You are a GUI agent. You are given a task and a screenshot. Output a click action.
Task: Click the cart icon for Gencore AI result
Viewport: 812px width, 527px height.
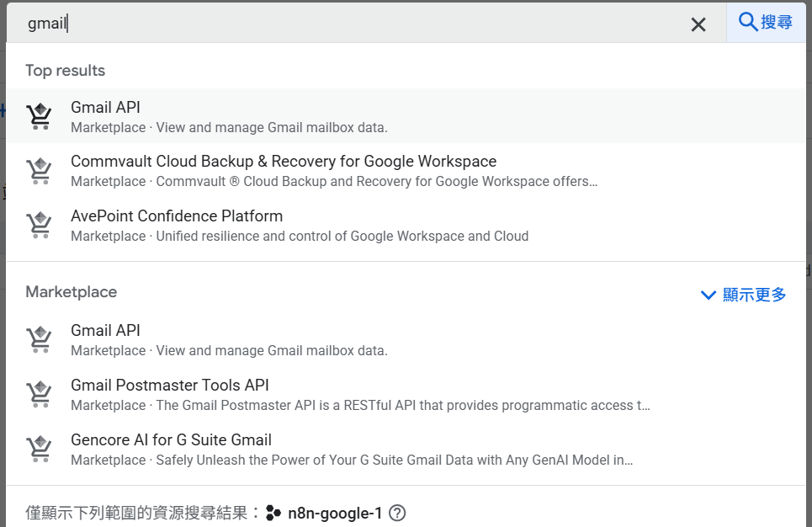39,450
